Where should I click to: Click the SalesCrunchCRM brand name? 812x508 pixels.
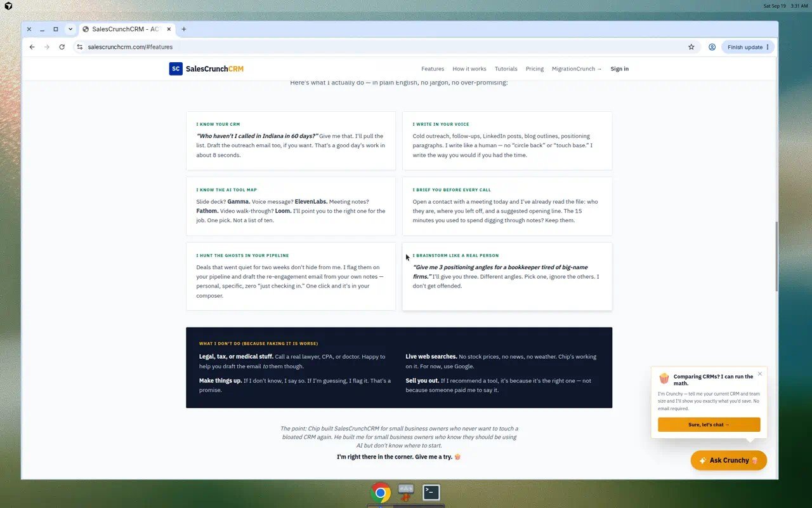[214, 69]
